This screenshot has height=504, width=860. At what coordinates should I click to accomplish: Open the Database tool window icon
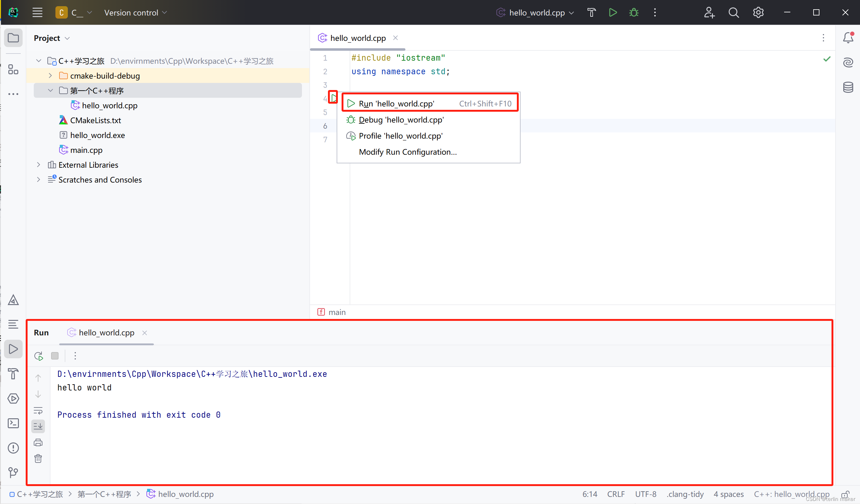pos(848,87)
